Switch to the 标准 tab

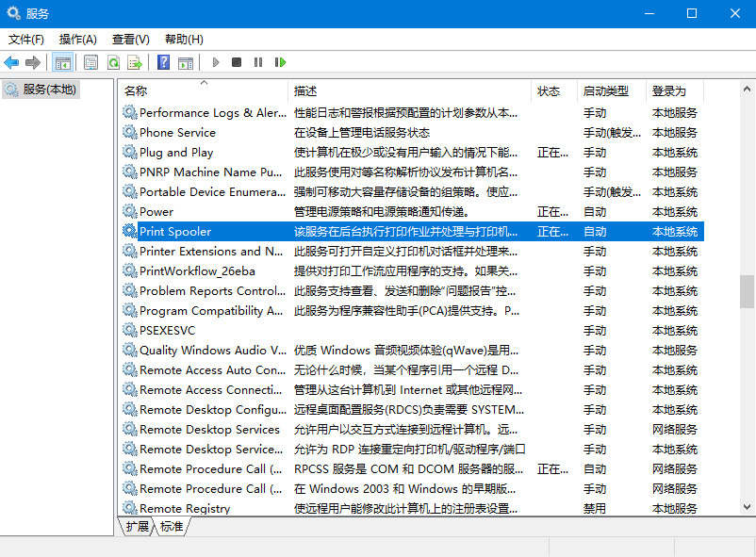pyautogui.click(x=172, y=527)
